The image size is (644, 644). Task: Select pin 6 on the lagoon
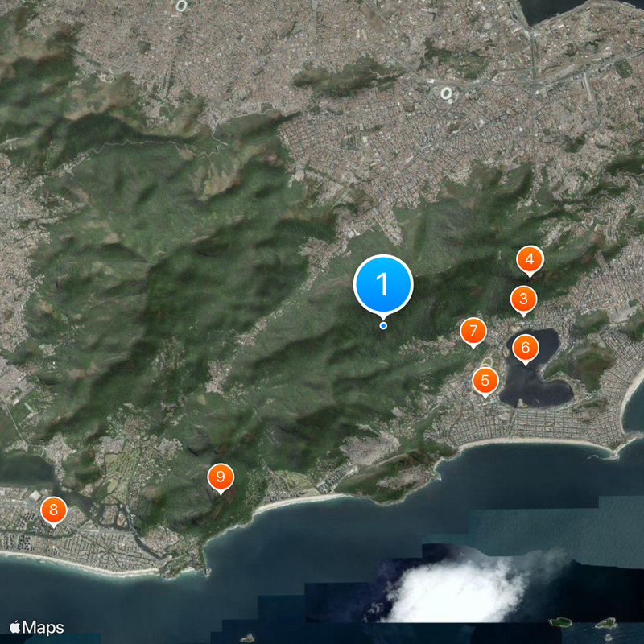tap(526, 348)
